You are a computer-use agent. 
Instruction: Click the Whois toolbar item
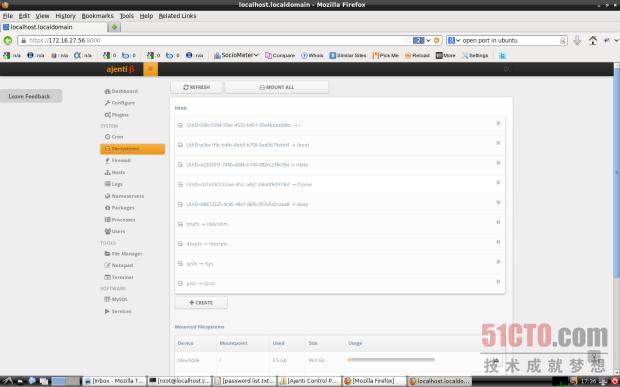[312, 55]
